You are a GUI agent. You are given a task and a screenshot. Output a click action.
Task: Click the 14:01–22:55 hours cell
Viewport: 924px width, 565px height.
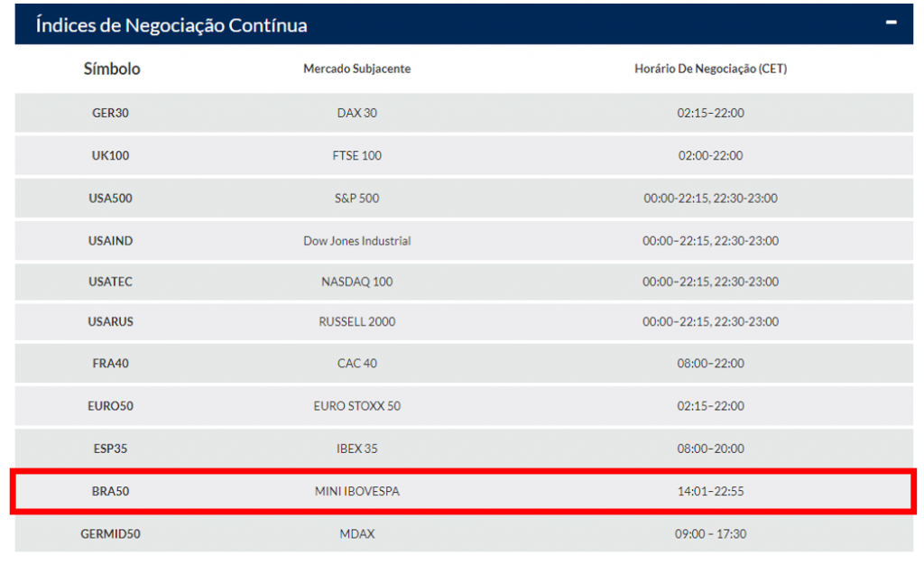pos(711,491)
